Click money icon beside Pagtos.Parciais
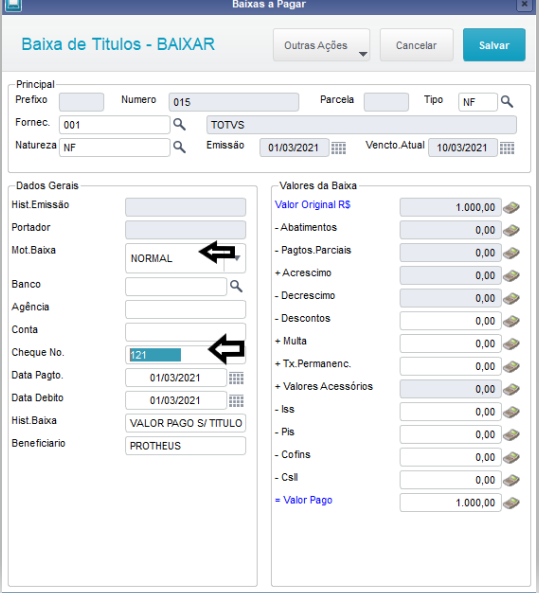Image resolution: width=539 pixels, height=593 pixels. pyautogui.click(x=511, y=253)
